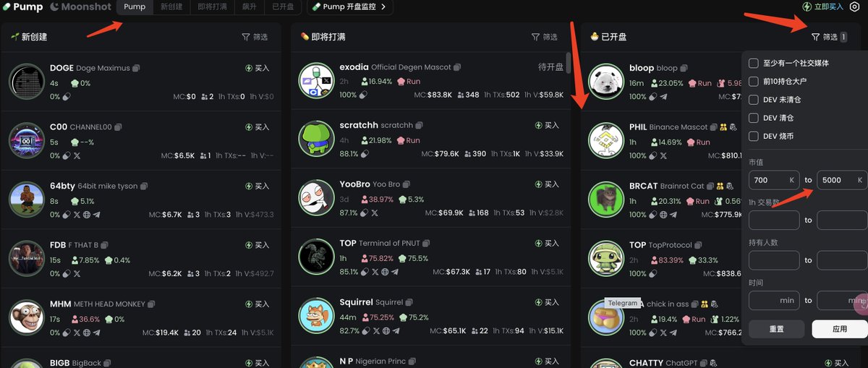The image size is (868, 368).
Task: Open the Telegram icon for the 64bty token
Action: pos(96,215)
